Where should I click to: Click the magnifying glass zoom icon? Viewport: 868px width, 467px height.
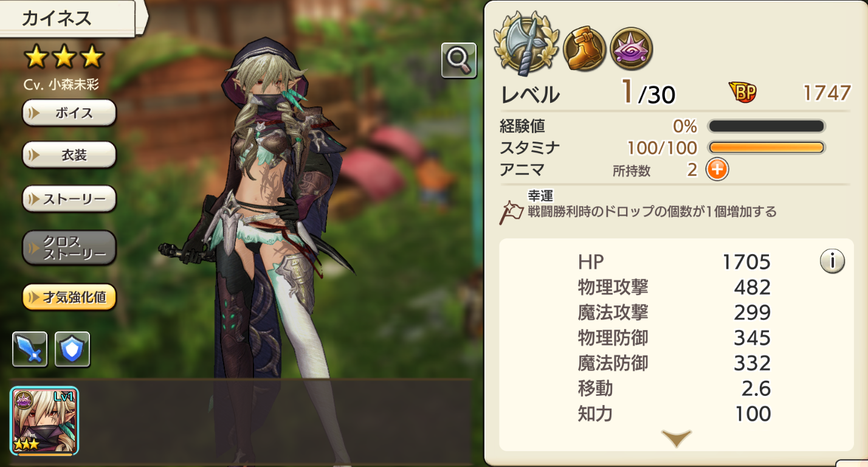[459, 60]
